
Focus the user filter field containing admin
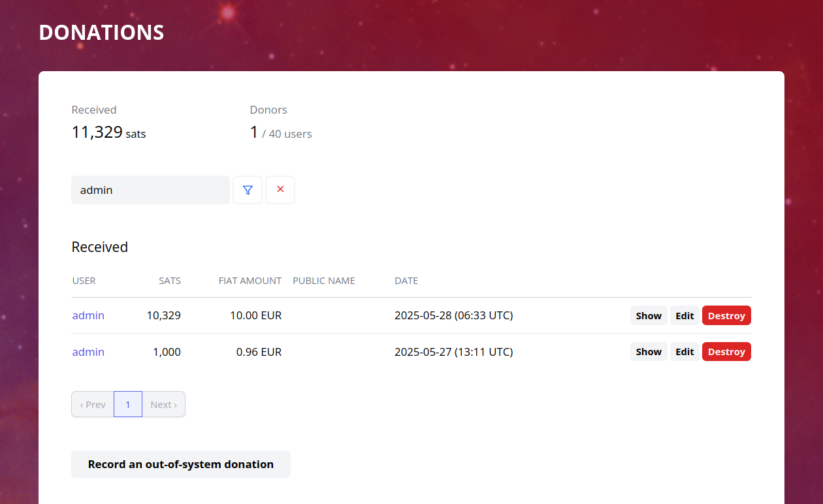coord(150,190)
